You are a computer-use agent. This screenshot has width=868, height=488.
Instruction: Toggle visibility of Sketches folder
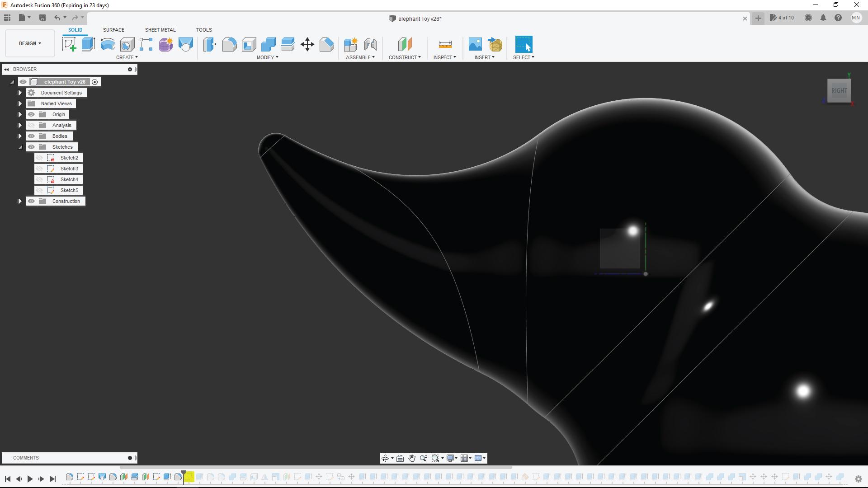[32, 146]
